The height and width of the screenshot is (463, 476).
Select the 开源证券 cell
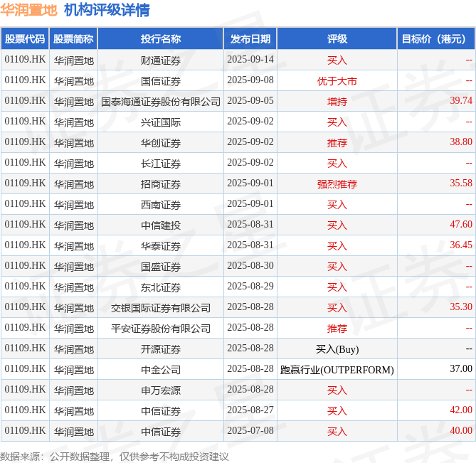(x=161, y=349)
